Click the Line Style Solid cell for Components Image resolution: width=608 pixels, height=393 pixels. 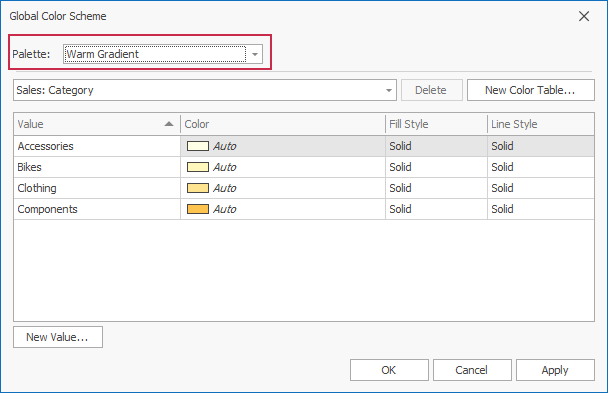point(541,209)
